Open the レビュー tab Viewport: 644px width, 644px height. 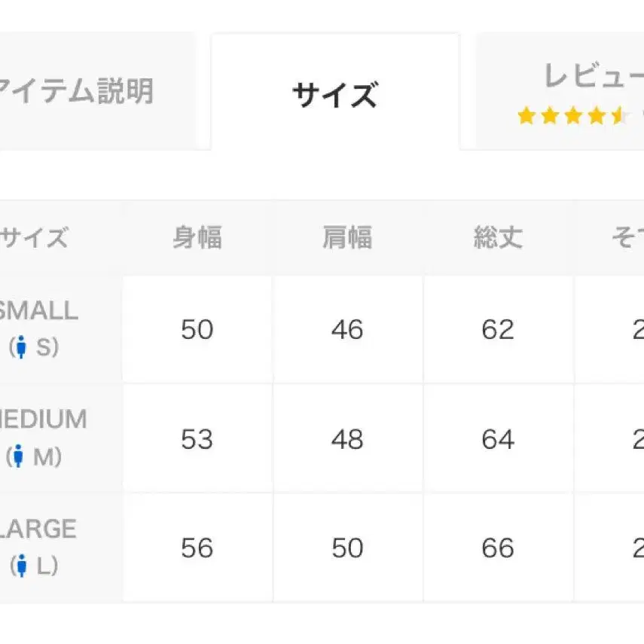[x=560, y=91]
